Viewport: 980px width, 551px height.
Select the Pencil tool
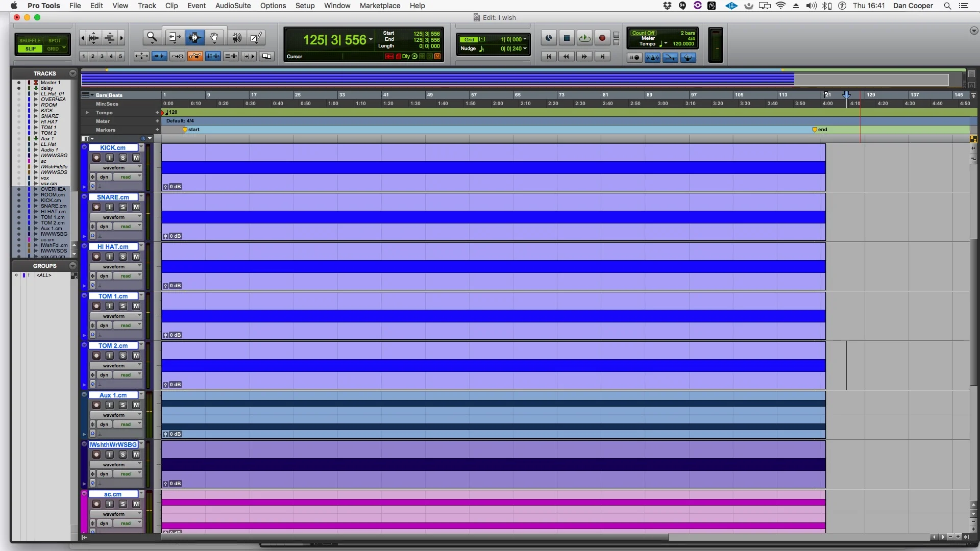point(256,37)
